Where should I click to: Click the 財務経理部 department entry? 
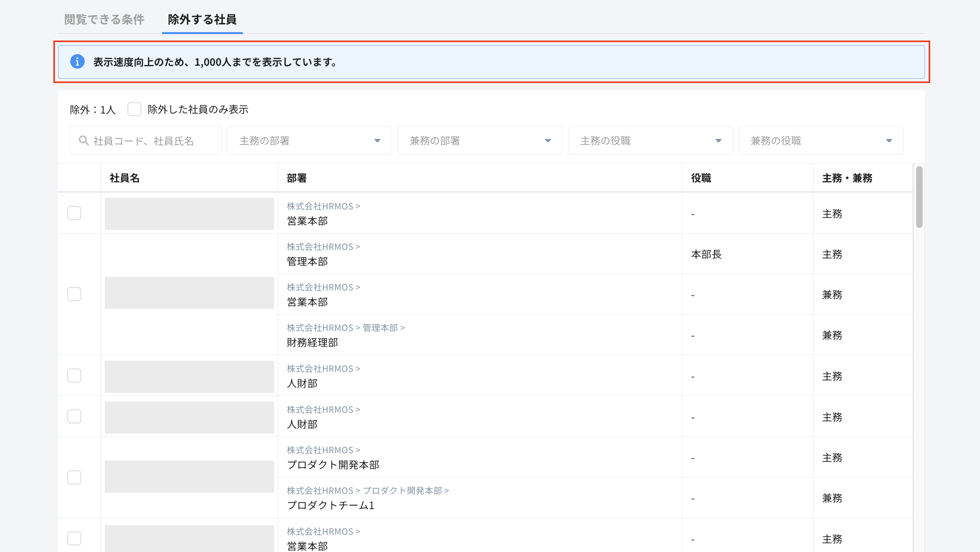(312, 343)
